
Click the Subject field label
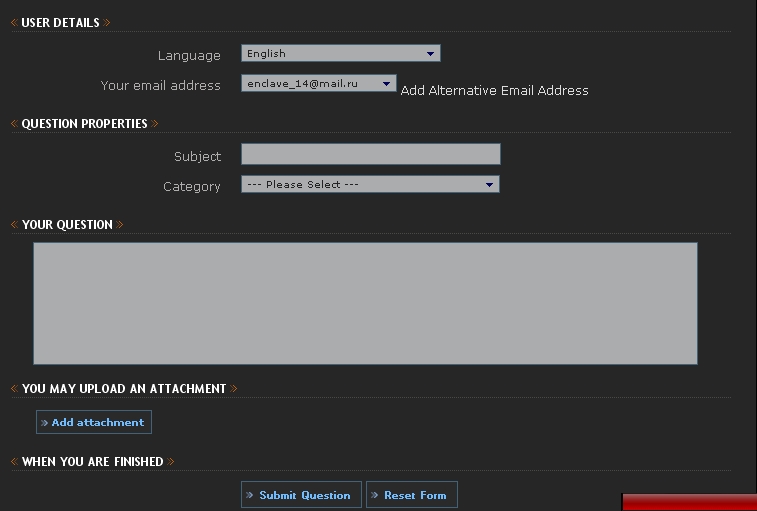pyautogui.click(x=197, y=156)
